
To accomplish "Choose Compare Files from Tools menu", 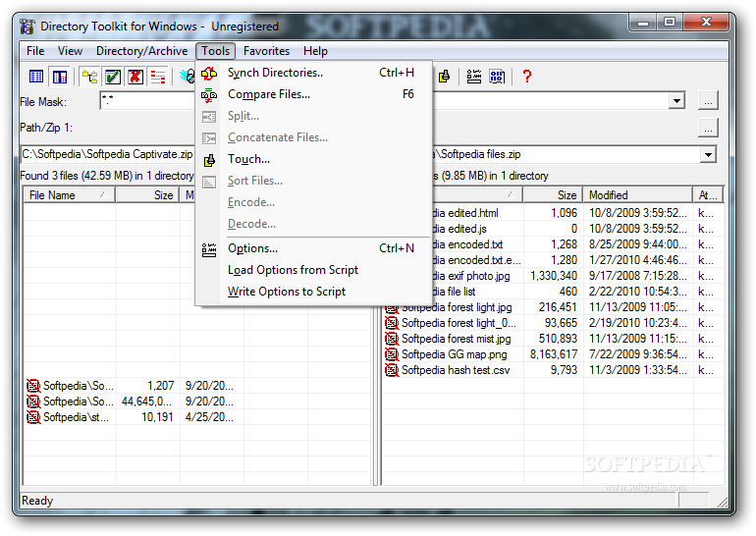I will coord(313,94).
